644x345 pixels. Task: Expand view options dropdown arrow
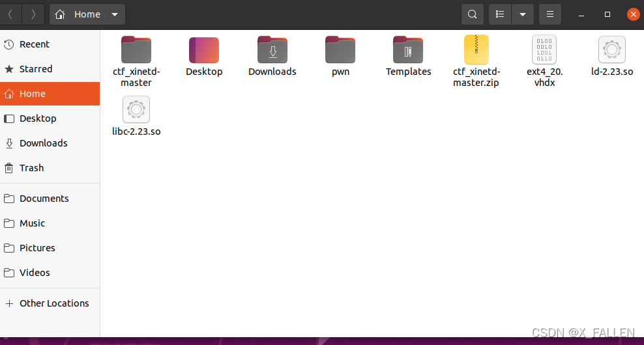point(522,14)
